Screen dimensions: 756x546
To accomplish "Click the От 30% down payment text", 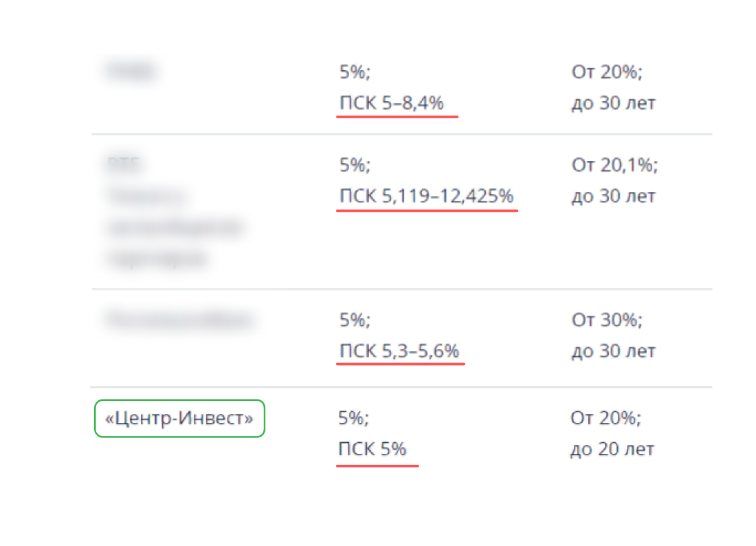I will click(607, 320).
